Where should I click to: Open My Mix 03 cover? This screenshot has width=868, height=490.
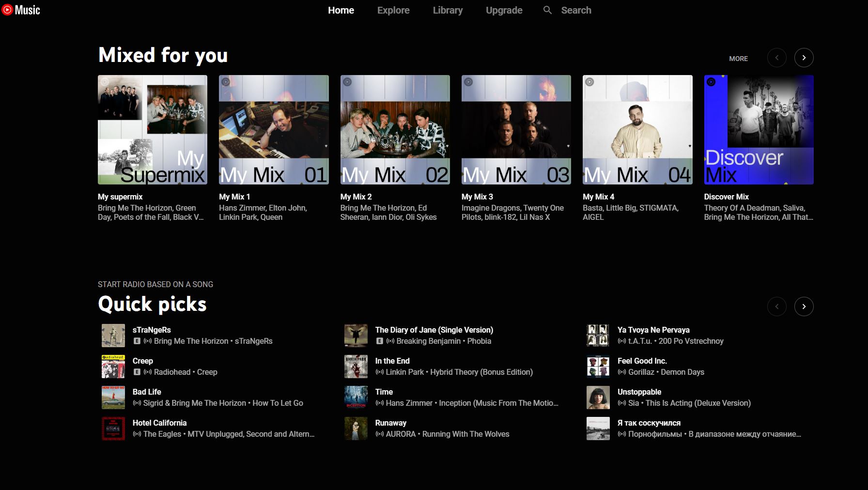[x=516, y=130]
